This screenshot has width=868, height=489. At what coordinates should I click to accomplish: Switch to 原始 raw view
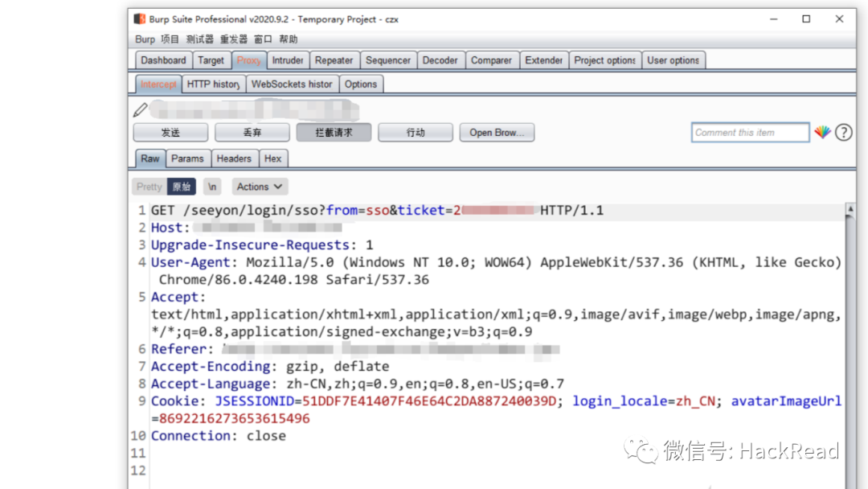click(x=182, y=187)
